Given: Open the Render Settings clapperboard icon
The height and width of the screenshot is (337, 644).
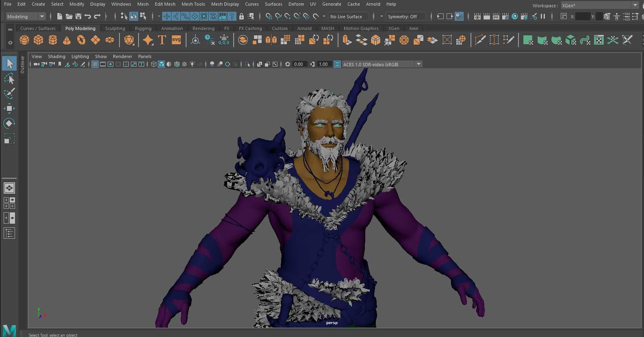Looking at the screenshot, I should 505,16.
